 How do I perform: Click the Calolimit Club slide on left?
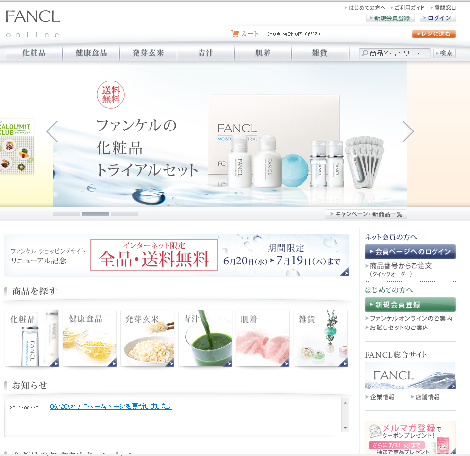[17, 146]
